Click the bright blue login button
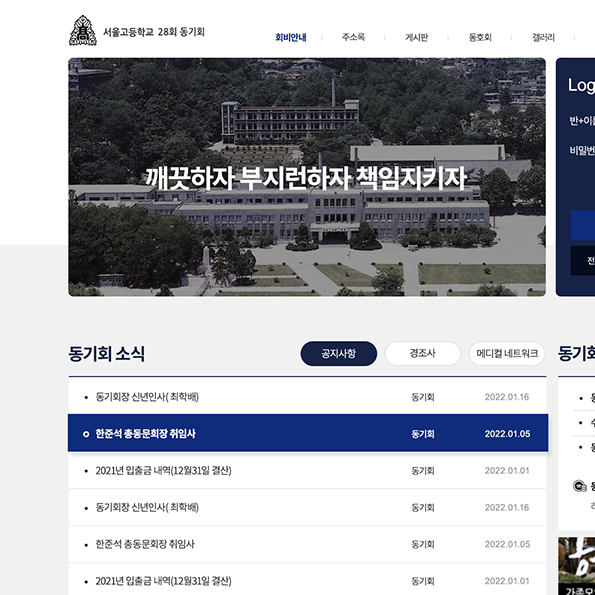 583,225
